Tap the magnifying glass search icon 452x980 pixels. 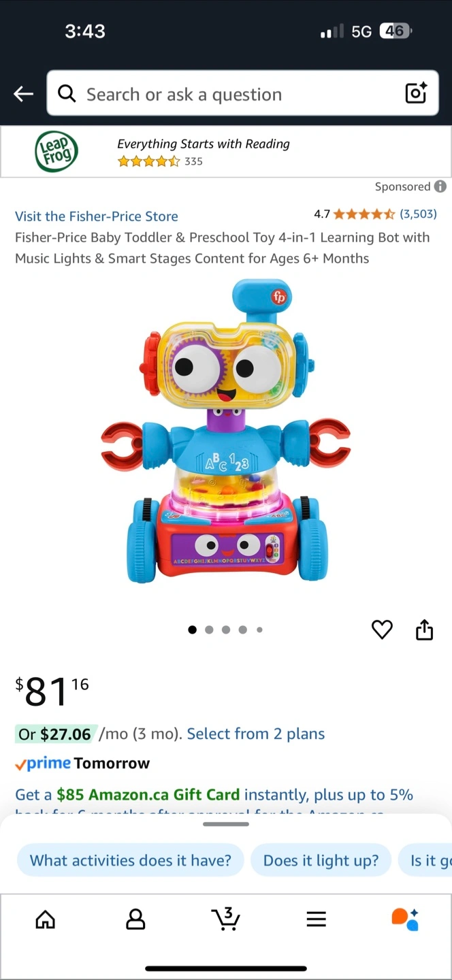point(67,93)
